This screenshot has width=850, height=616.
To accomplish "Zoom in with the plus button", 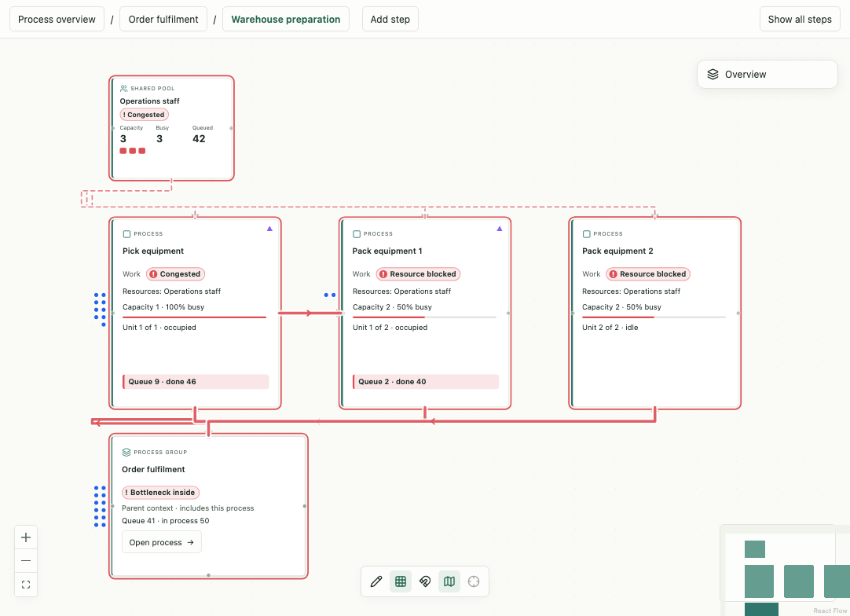I will coord(25,537).
